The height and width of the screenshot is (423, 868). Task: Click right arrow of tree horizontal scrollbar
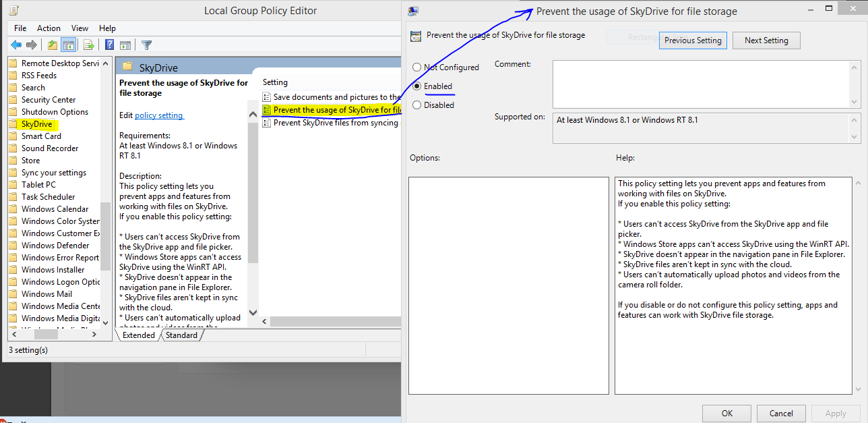[x=96, y=334]
